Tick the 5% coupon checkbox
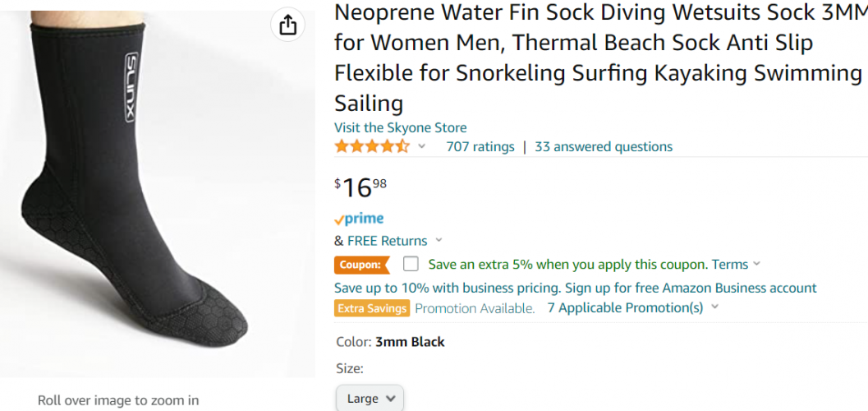 pyautogui.click(x=411, y=265)
